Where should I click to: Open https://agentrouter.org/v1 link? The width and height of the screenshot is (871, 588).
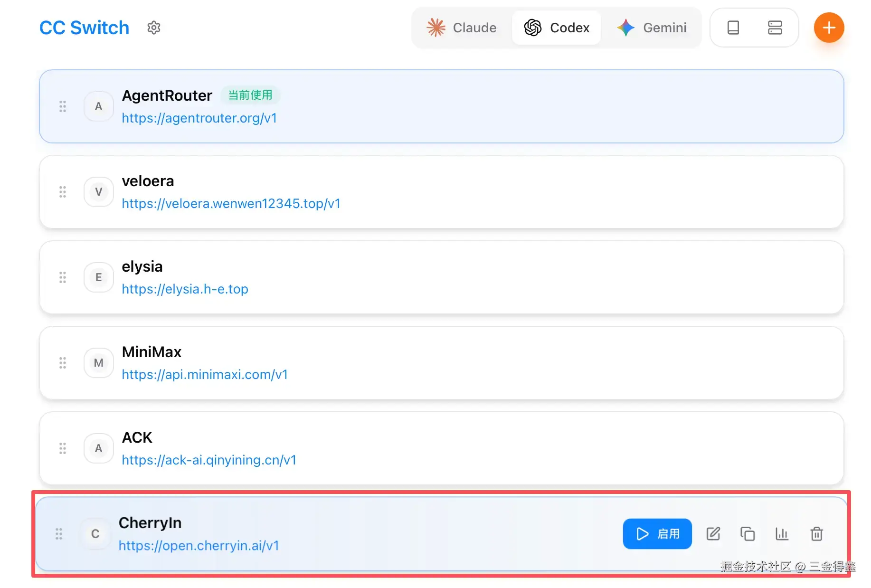tap(199, 118)
